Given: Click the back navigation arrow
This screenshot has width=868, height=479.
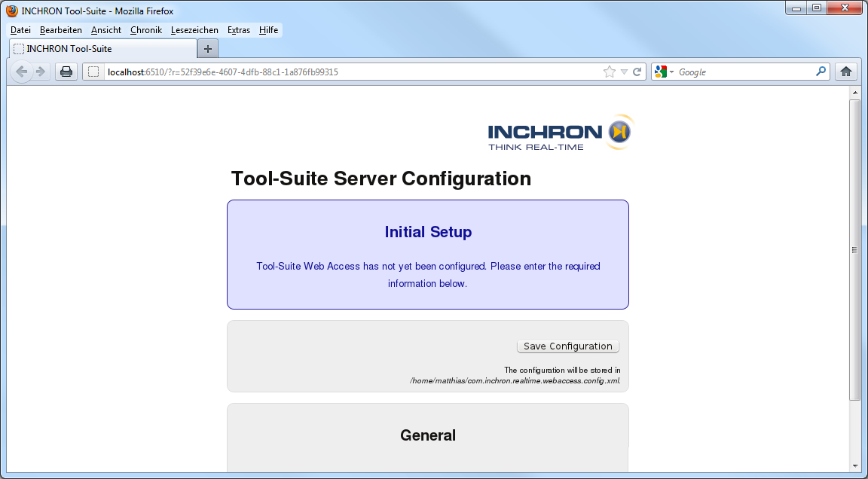Looking at the screenshot, I should (22, 72).
